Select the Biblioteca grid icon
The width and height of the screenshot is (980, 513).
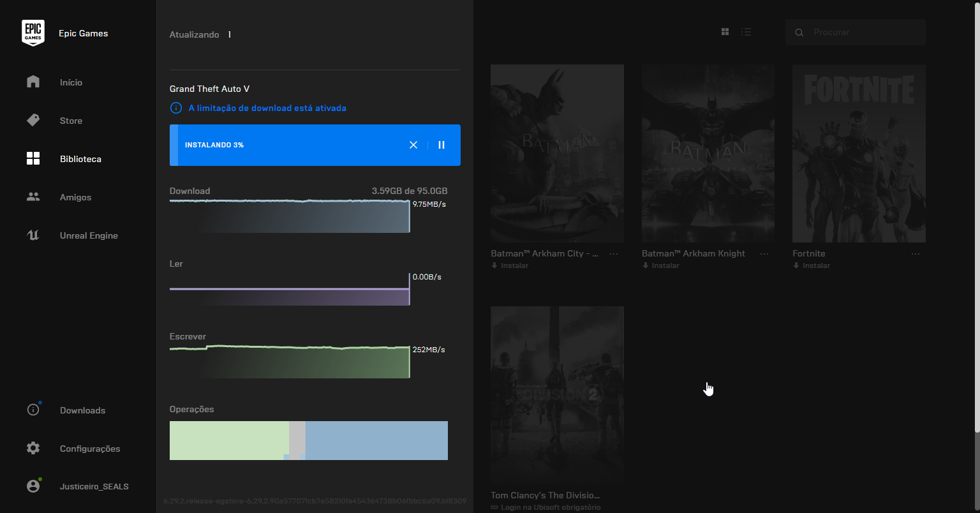(33, 158)
